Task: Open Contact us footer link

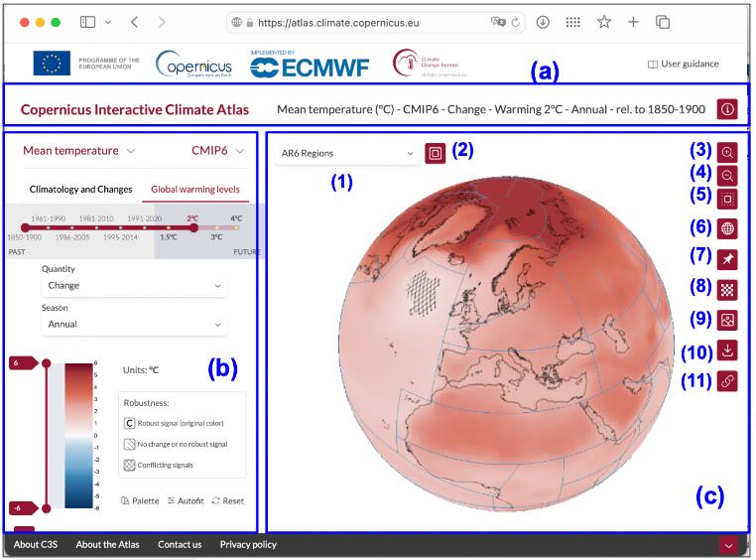Action: pos(180,544)
